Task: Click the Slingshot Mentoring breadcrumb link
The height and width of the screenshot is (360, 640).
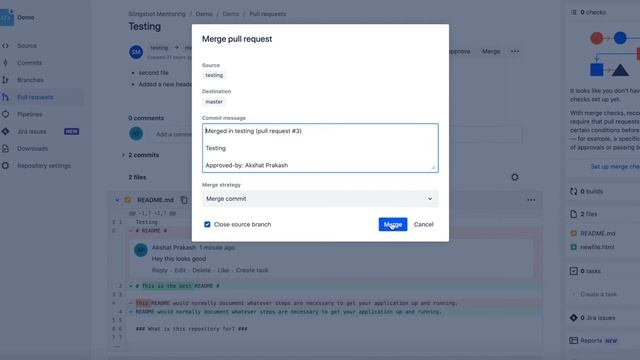Action: point(157,14)
